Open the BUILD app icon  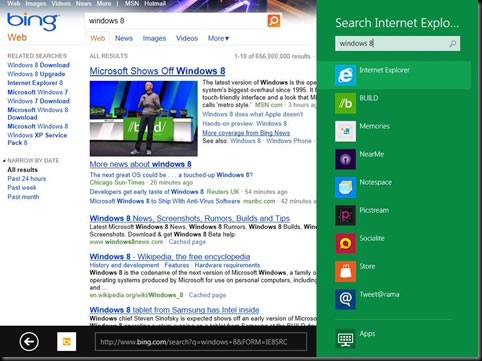345,103
